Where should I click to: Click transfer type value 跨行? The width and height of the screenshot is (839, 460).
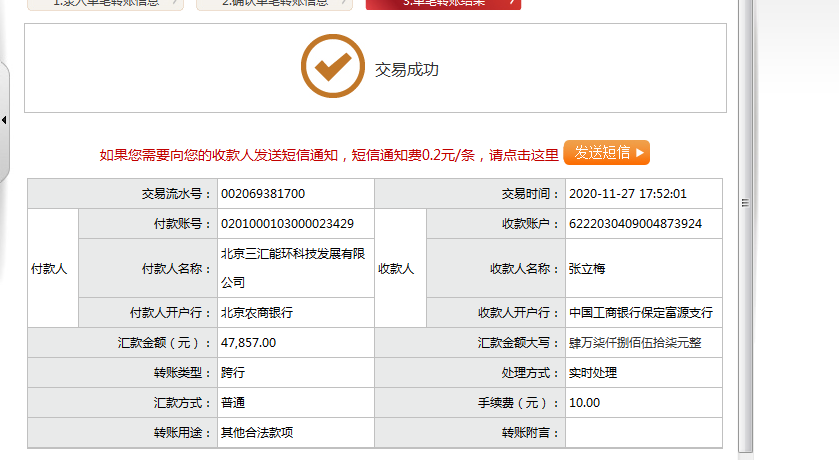[233, 373]
